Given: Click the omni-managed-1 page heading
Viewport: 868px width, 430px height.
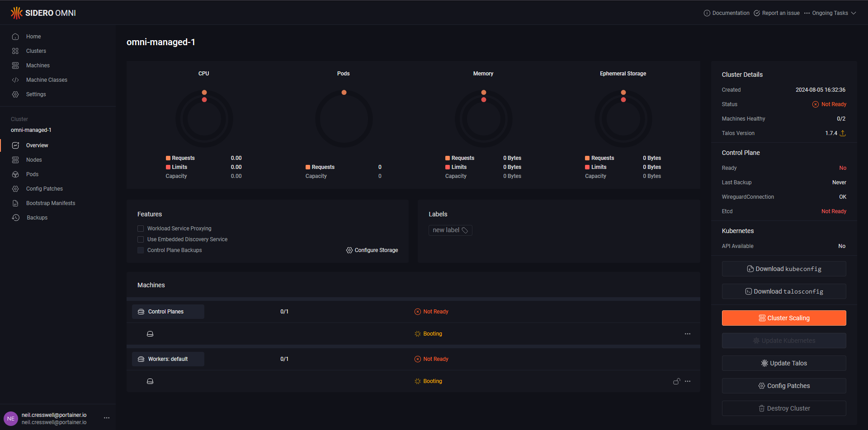Looking at the screenshot, I should tap(161, 42).
